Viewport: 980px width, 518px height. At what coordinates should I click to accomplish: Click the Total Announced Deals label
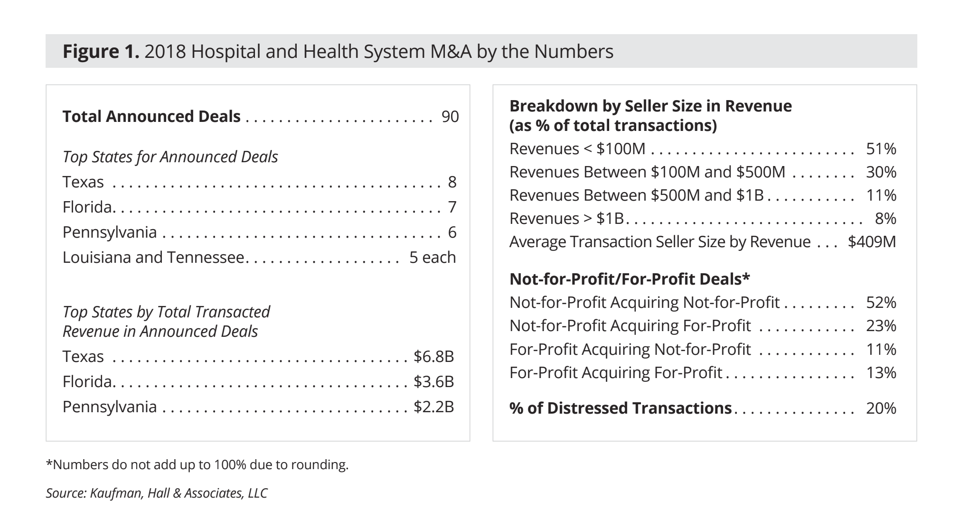pos(151,117)
